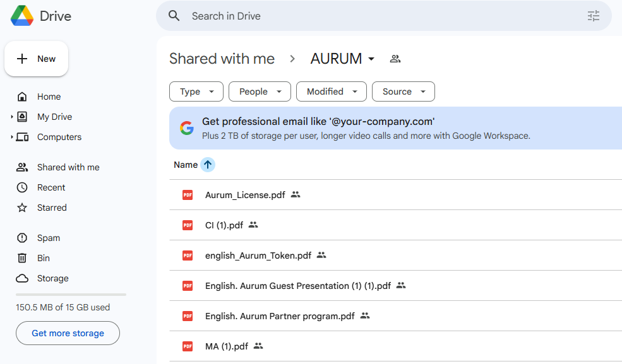Click 150.5 MB of 15 GB used text
This screenshot has width=622, height=364.
point(63,307)
